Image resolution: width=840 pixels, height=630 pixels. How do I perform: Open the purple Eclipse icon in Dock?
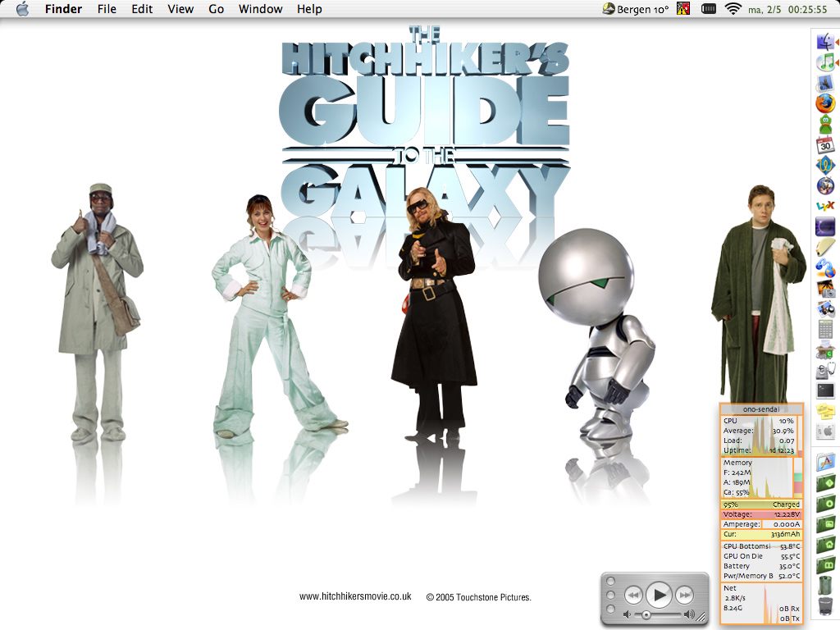pos(825,226)
